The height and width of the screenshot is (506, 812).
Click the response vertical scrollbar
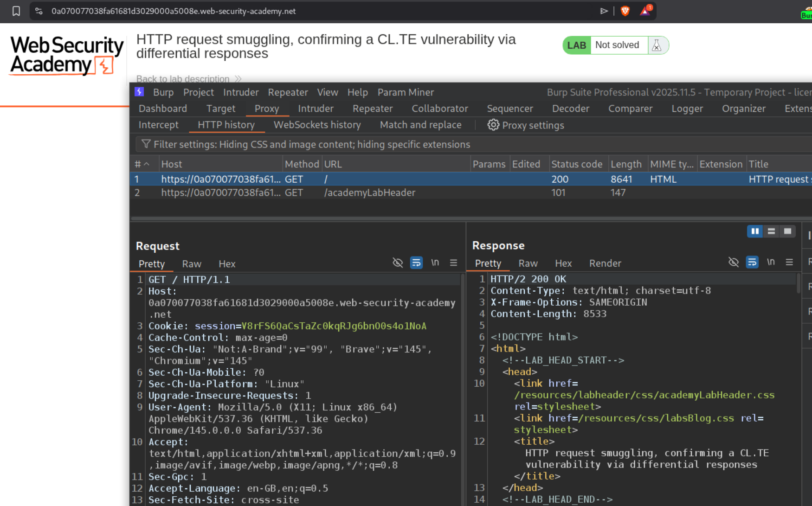798,284
